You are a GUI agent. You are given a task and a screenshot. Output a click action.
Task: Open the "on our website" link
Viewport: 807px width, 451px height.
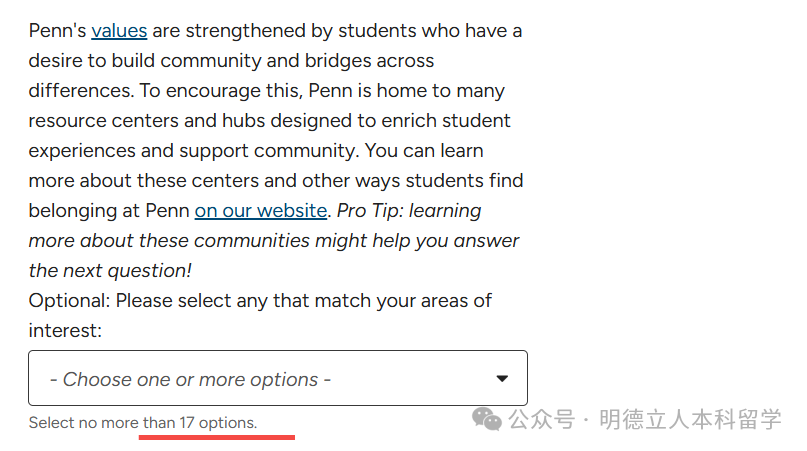261,211
